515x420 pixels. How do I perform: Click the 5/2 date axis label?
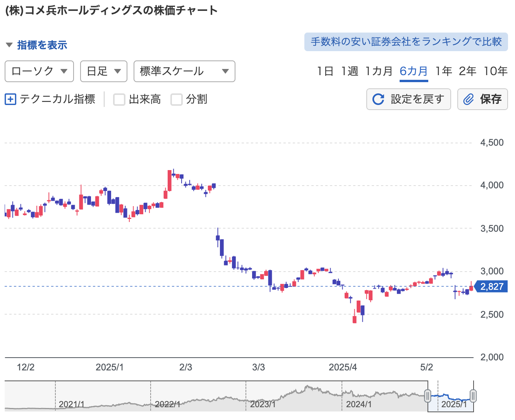point(427,367)
